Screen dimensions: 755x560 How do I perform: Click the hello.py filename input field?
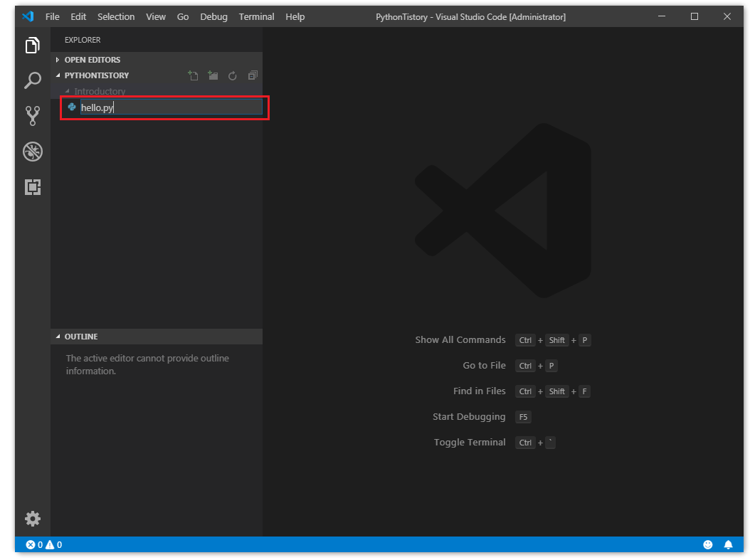(x=171, y=107)
